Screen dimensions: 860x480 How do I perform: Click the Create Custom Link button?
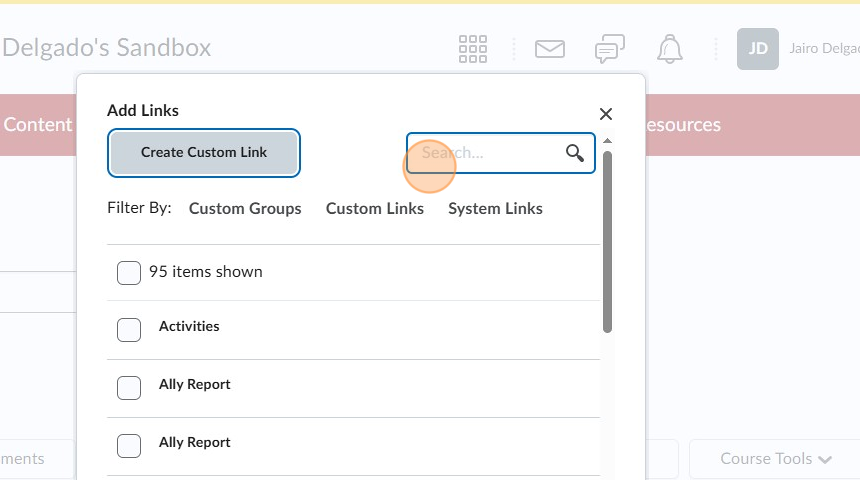click(204, 153)
